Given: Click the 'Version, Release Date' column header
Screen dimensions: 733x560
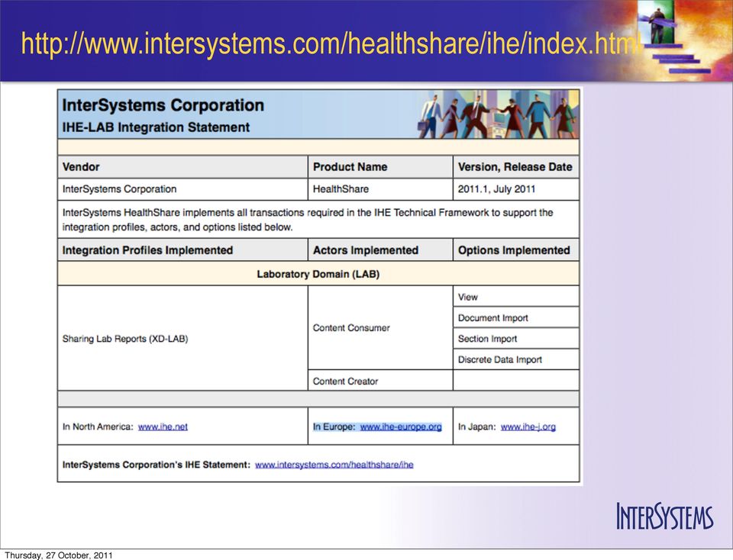Looking at the screenshot, I should tap(516, 167).
